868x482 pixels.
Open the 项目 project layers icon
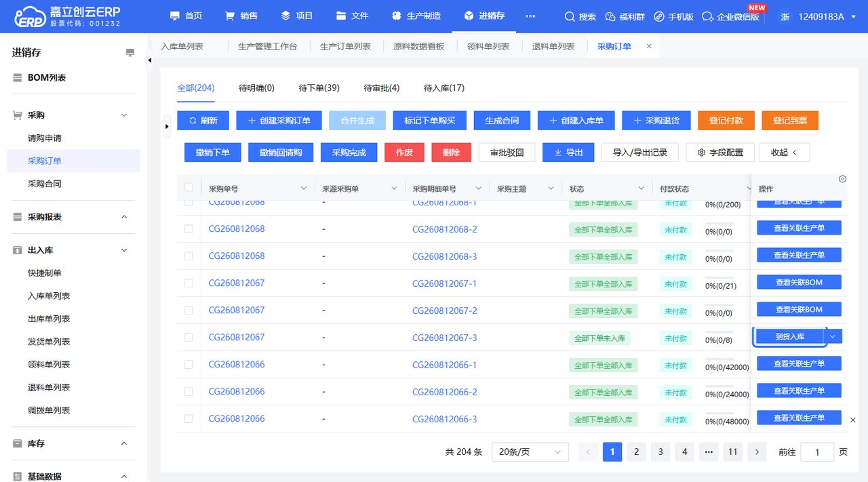(285, 16)
